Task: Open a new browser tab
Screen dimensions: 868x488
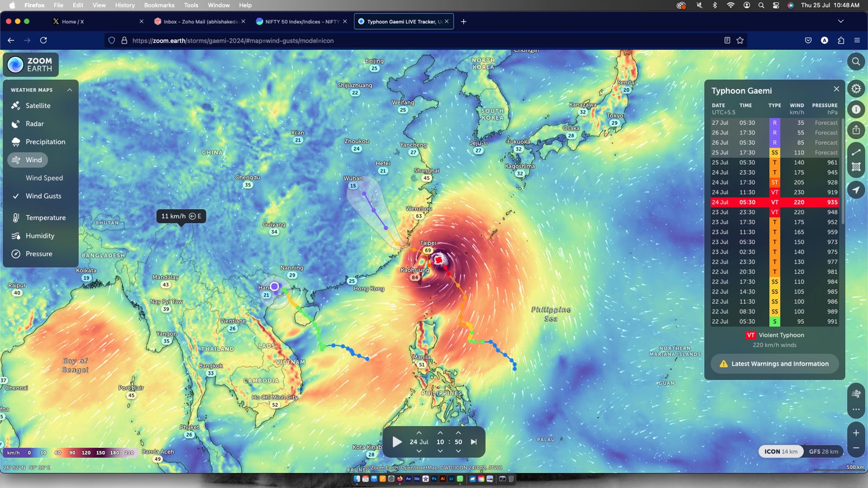Action: coord(463,22)
